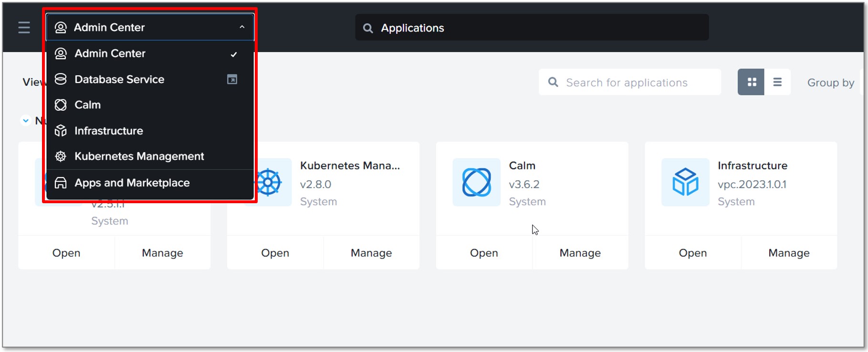Image resolution: width=868 pixels, height=352 pixels.
Task: Click the Calm icon in the dropdown
Action: (61, 105)
